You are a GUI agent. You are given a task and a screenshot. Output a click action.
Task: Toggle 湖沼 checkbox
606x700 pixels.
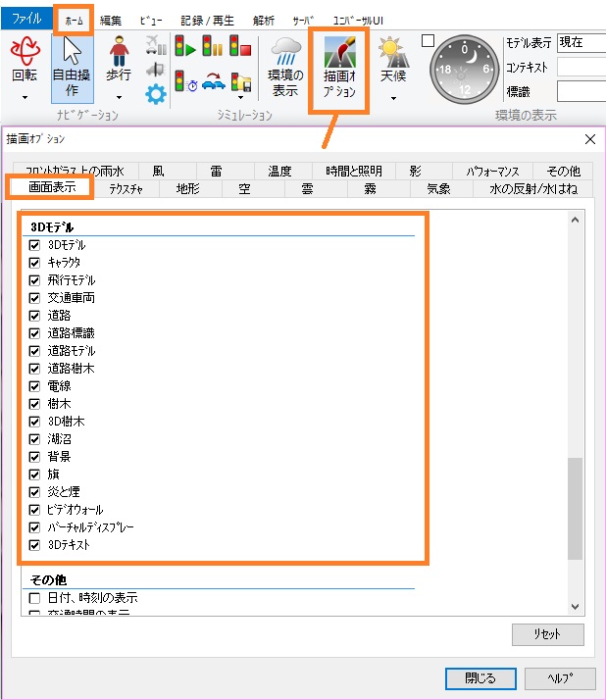point(34,439)
